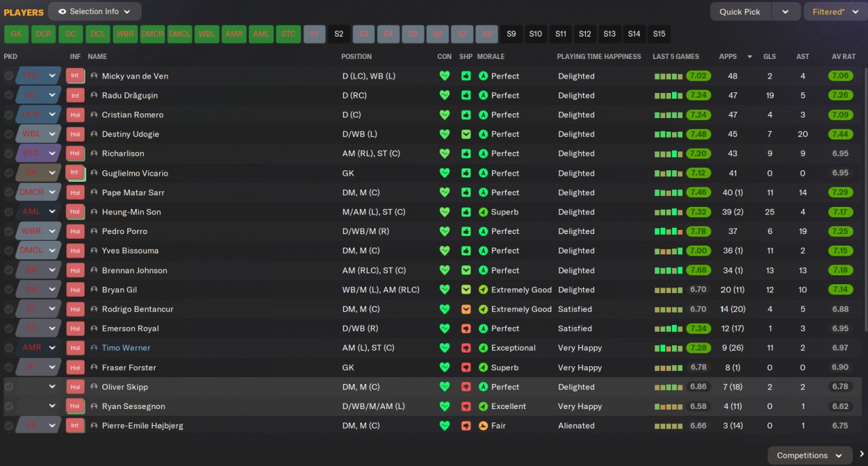The image size is (868, 466).
Task: Sort by MORALE column header
Action: pos(491,57)
